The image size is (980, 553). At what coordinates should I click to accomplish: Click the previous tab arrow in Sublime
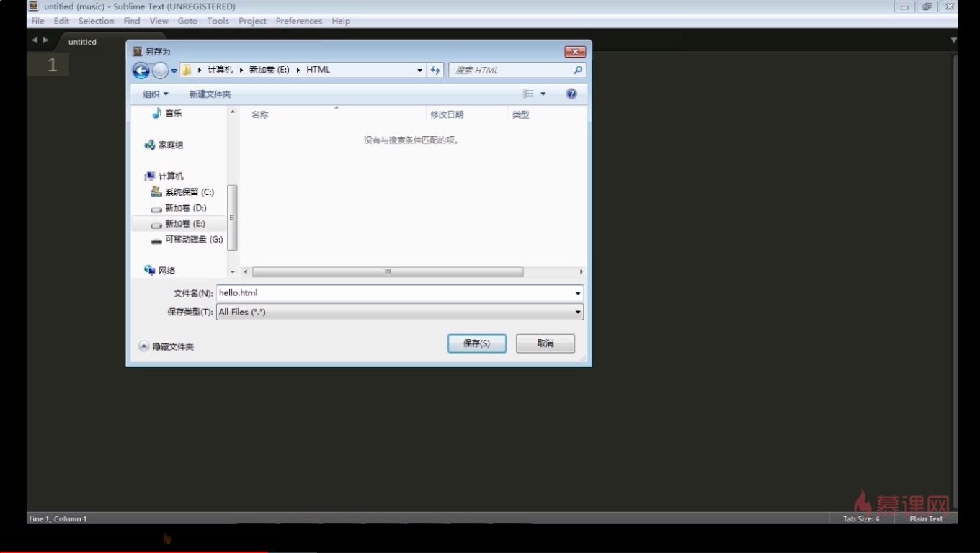[35, 40]
